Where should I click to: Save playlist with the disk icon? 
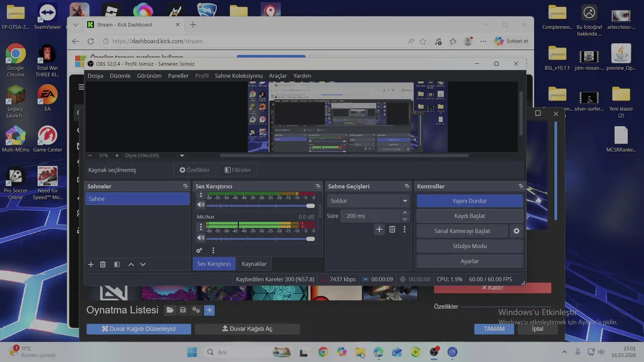coord(183,310)
